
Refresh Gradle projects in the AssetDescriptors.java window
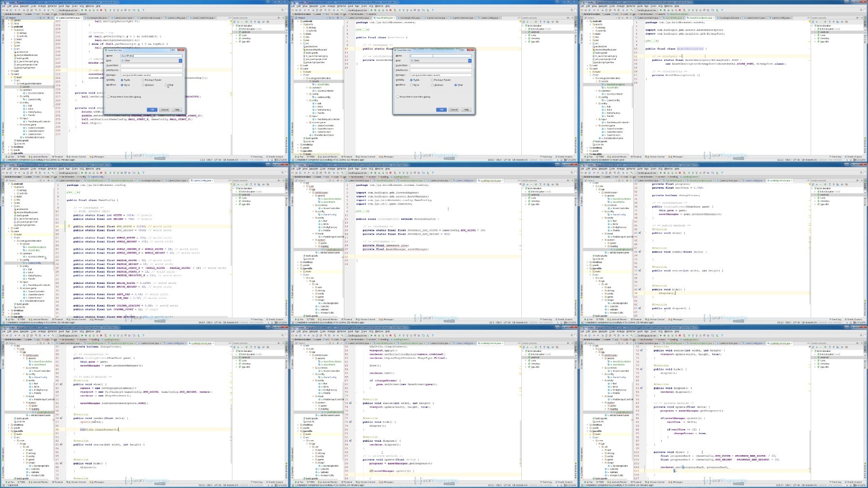814,22
